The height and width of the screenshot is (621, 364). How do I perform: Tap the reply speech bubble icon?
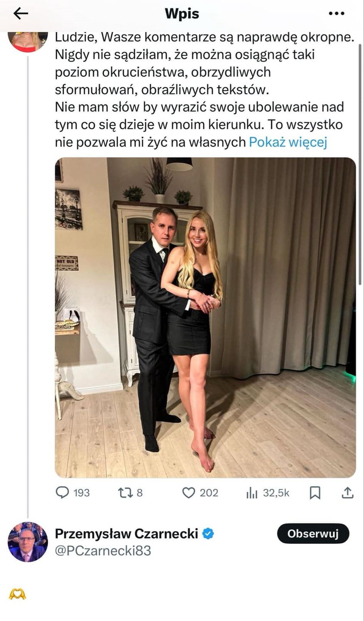[62, 492]
